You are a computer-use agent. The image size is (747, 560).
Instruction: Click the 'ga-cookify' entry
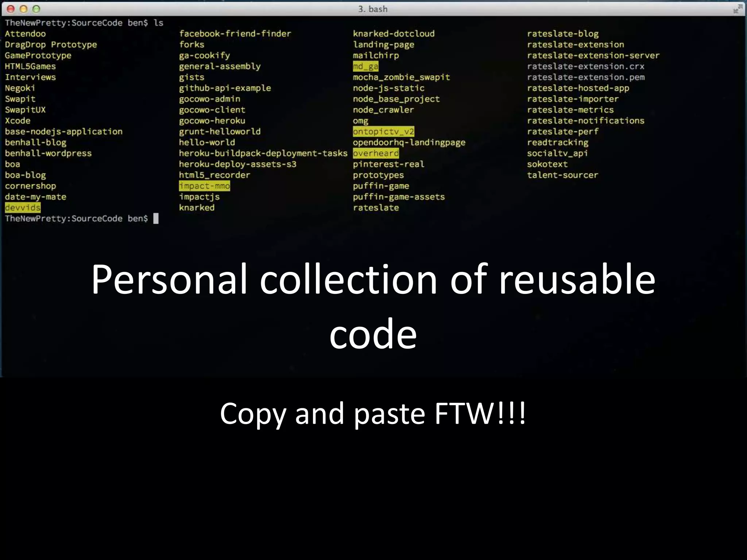coord(204,55)
